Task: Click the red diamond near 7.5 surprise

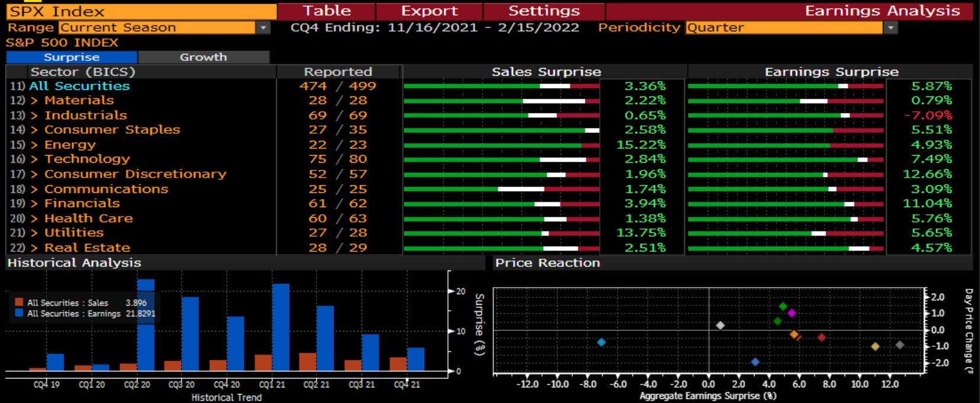Action: [821, 337]
